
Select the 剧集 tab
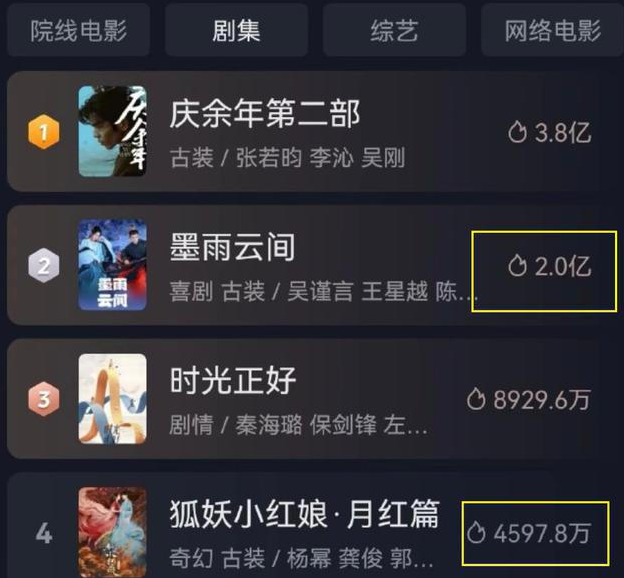click(x=236, y=30)
